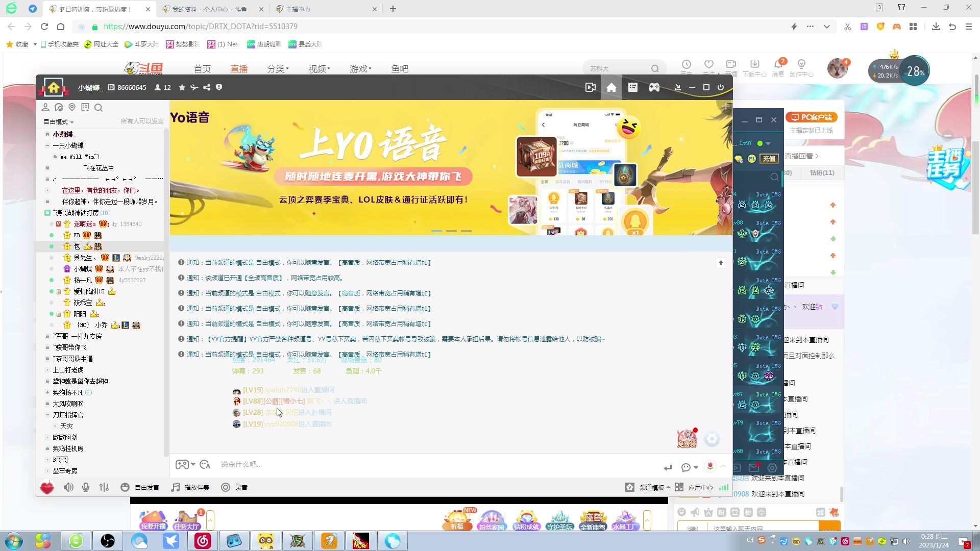Open the 分类 menu on Douyu nav
980x551 pixels.
pyautogui.click(x=278, y=69)
